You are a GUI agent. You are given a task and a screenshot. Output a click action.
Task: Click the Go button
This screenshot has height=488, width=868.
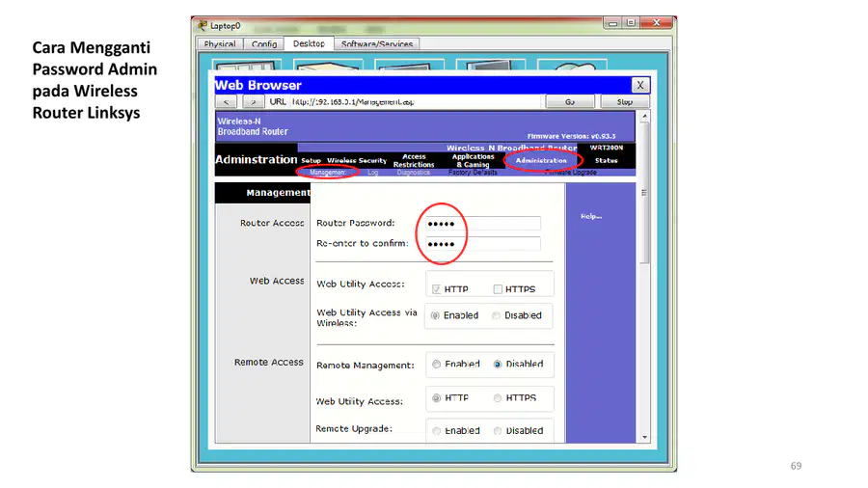tap(570, 102)
